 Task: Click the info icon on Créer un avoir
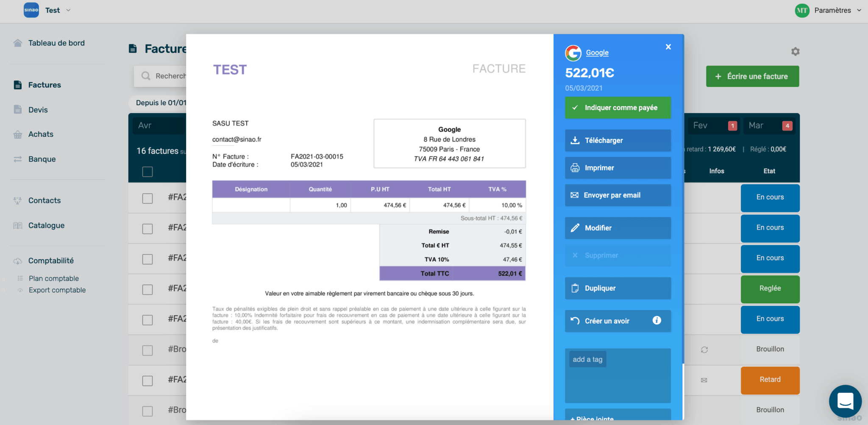[x=657, y=320]
